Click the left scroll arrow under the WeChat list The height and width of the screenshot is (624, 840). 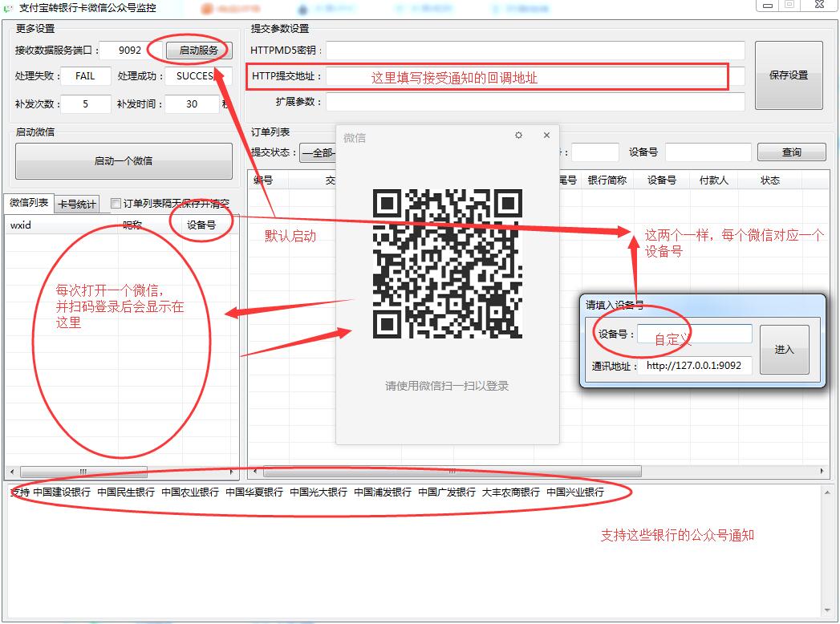click(10, 472)
